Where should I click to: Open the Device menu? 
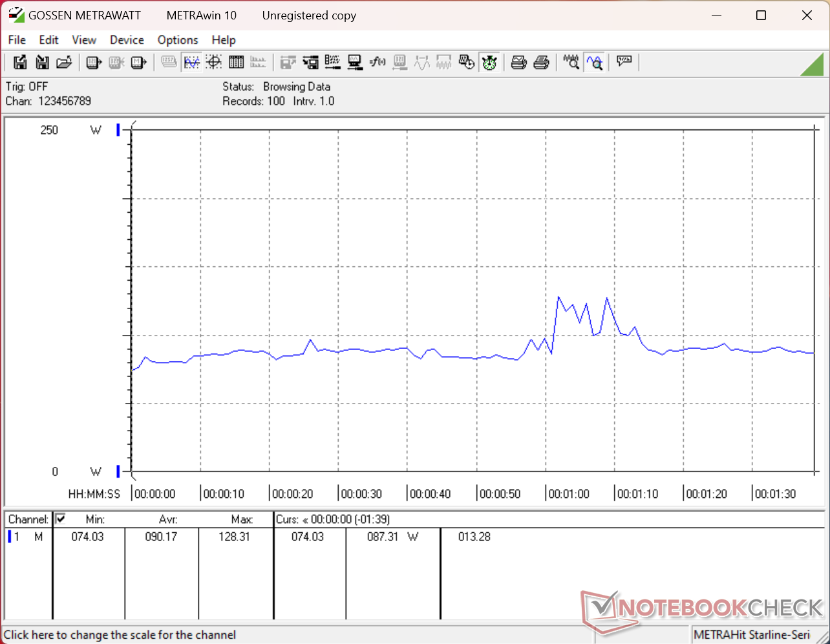[127, 40]
